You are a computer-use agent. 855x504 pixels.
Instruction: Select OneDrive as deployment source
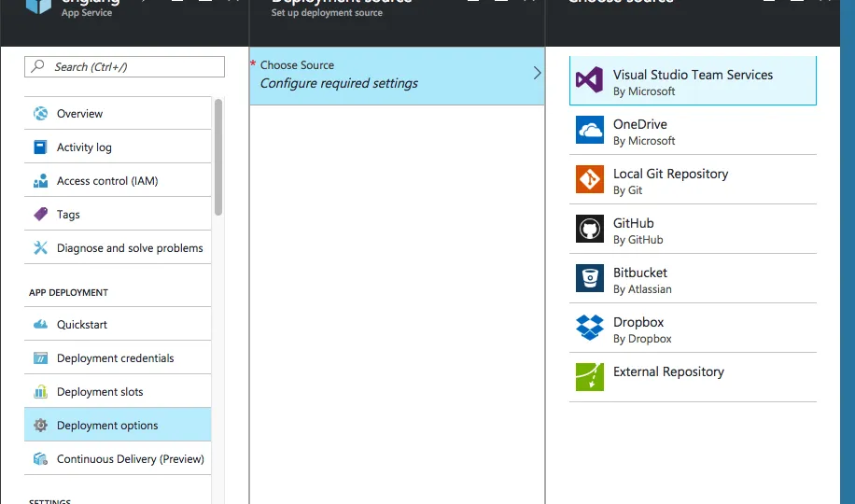(x=693, y=131)
